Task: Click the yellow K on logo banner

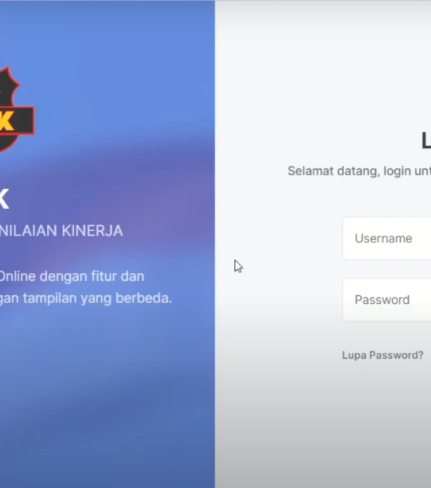Action: (x=7, y=120)
